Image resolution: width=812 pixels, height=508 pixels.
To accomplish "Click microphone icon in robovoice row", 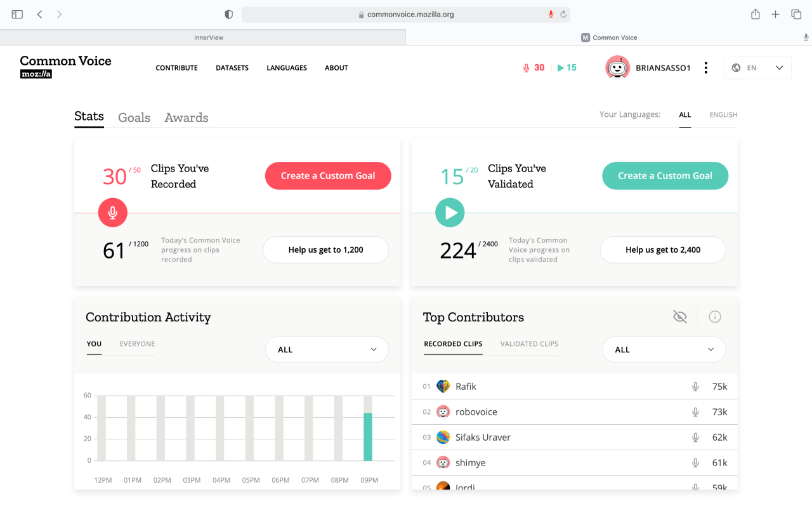I will click(x=695, y=412).
